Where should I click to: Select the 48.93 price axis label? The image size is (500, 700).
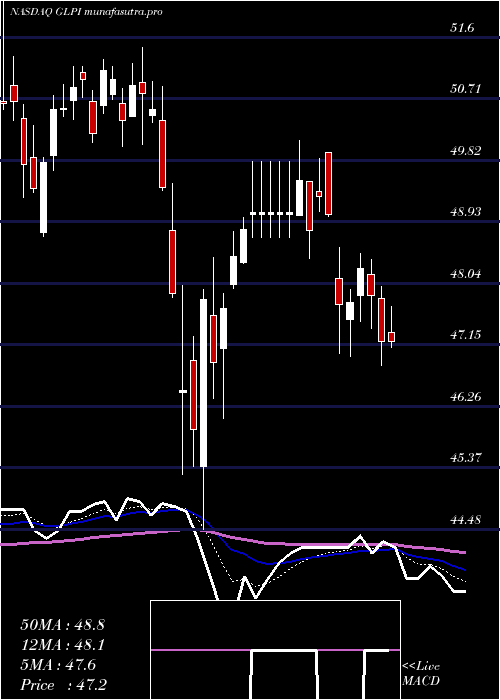(466, 212)
